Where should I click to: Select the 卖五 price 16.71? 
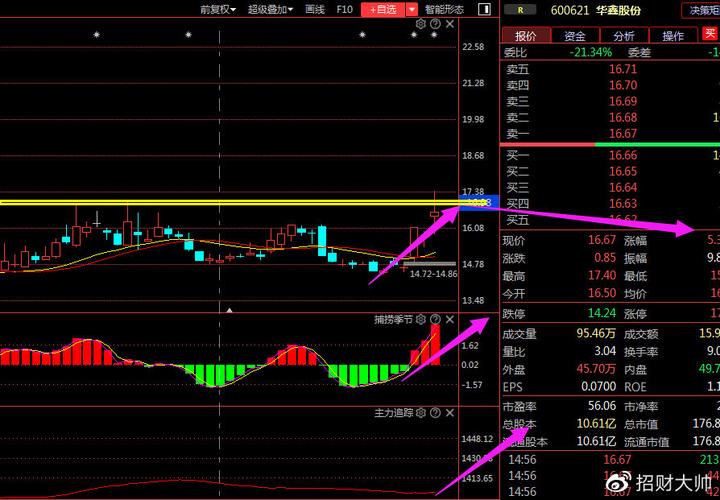(x=623, y=69)
